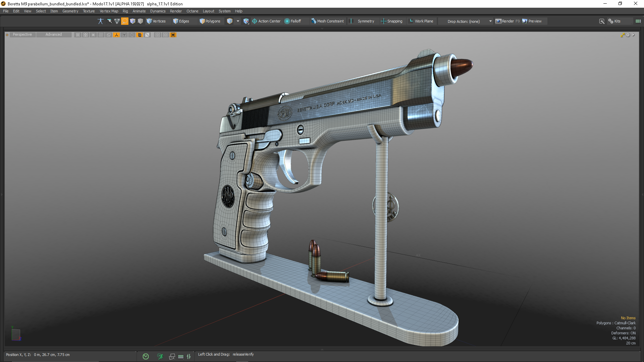The width and height of the screenshot is (644, 362).
Task: Enable Mesh Constraint toggle
Action: tap(327, 21)
